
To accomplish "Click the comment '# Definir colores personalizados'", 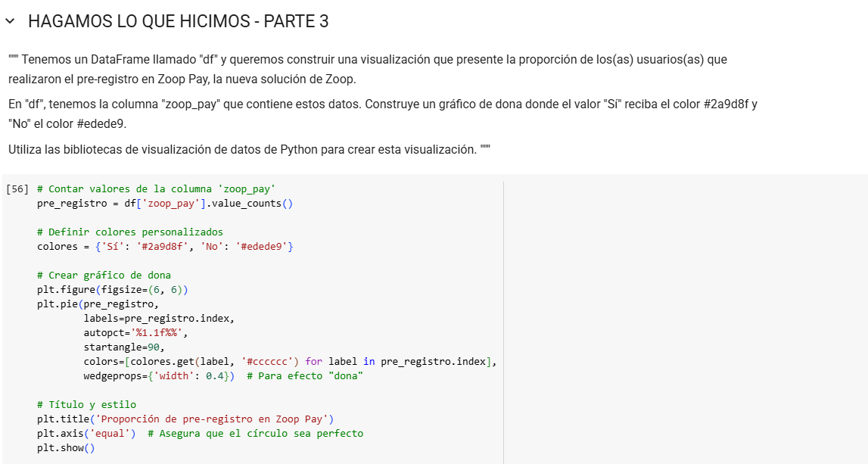I will (x=130, y=232).
